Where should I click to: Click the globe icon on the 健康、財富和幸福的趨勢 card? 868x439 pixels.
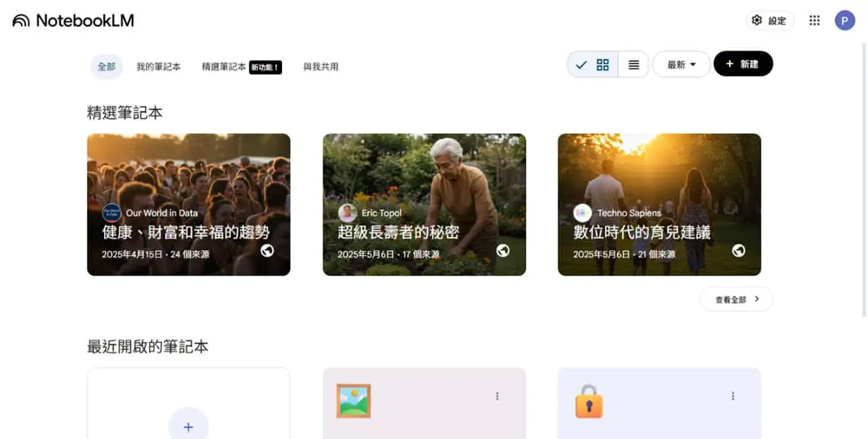click(267, 250)
